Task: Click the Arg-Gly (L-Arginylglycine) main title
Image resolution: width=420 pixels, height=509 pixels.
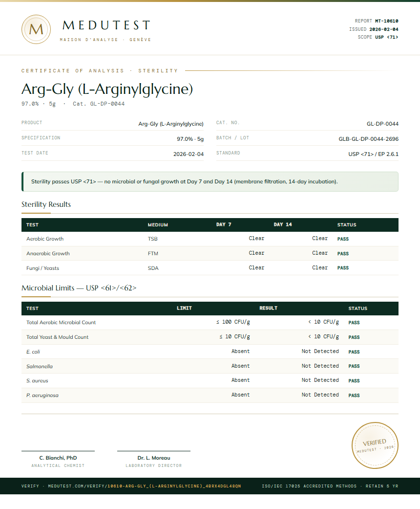Action: (107, 89)
